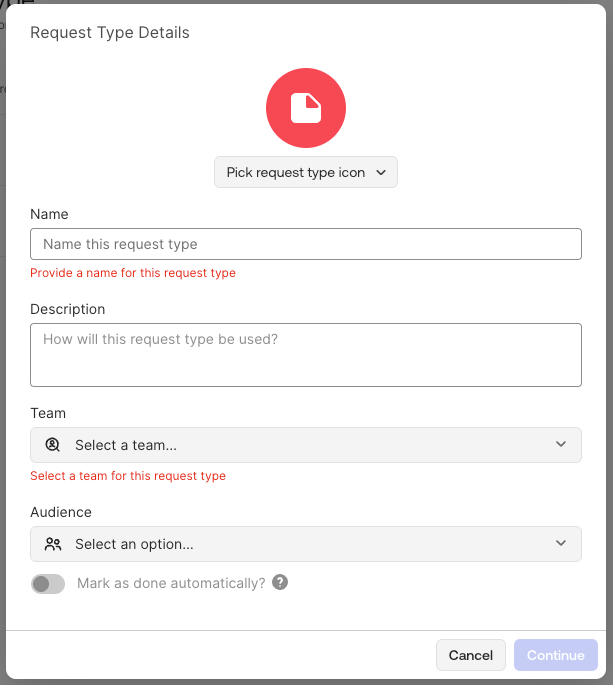Click the chevron beside Pick request type icon
613x685 pixels.
pyautogui.click(x=381, y=172)
